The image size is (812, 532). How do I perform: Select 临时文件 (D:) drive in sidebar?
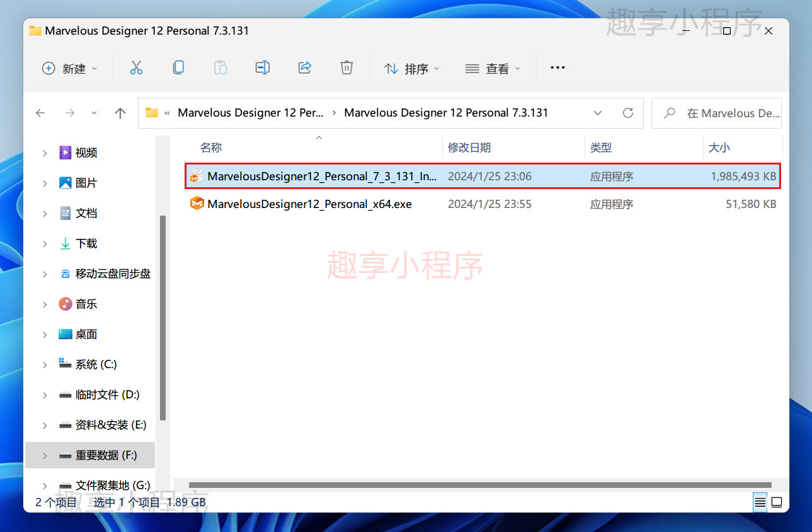pos(108,395)
